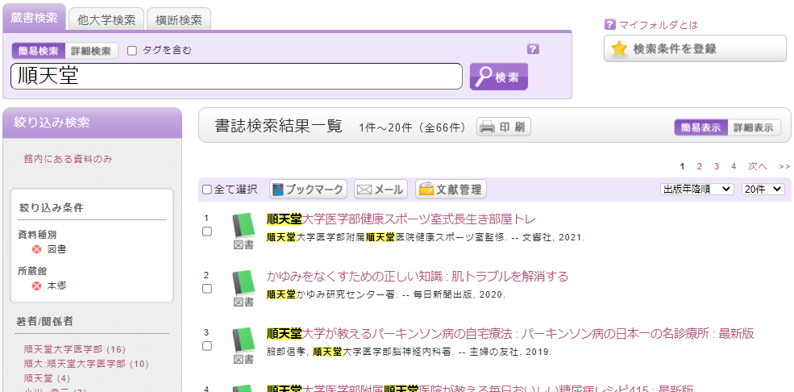Filter by author 順大:順天堂大学医学部 (10)
Viewport: 794px width, 392px height.
pos(86,364)
